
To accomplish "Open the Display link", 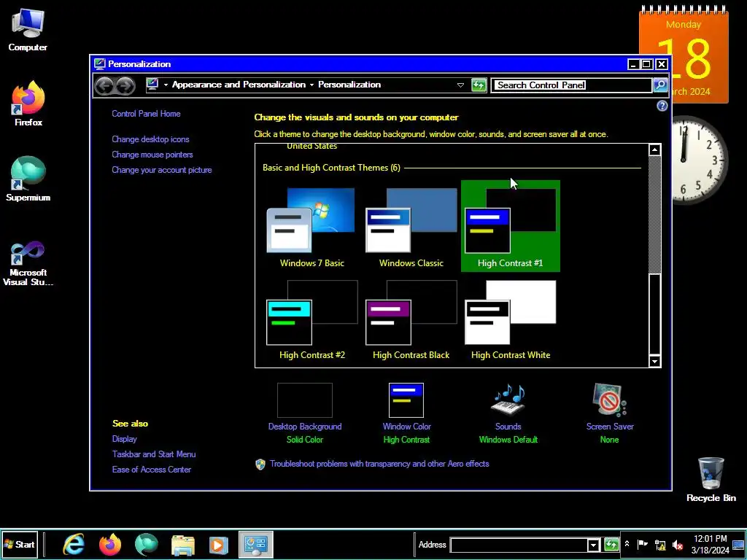I will click(124, 439).
